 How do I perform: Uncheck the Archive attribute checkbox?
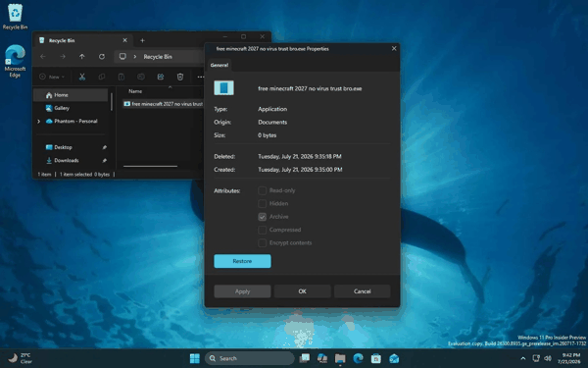click(262, 217)
